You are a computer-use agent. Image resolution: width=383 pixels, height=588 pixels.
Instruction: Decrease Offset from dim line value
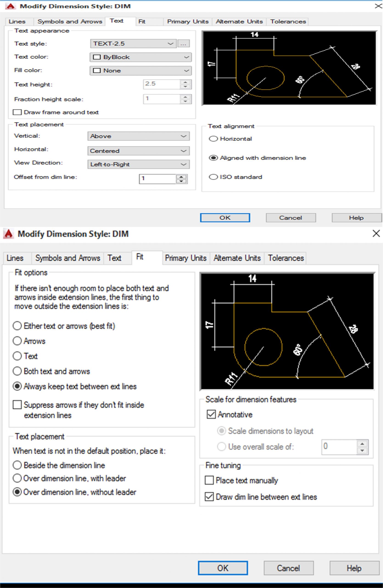[x=181, y=181]
